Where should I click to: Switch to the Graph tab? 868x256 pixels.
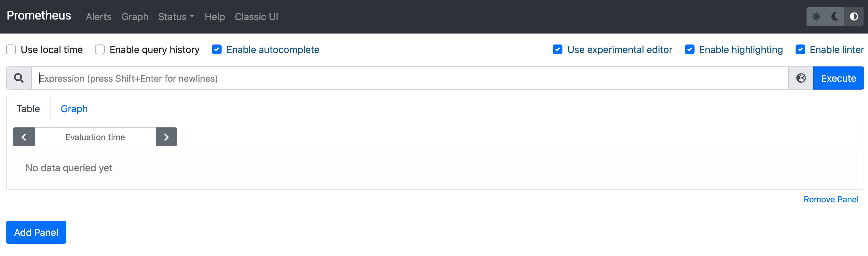click(74, 108)
